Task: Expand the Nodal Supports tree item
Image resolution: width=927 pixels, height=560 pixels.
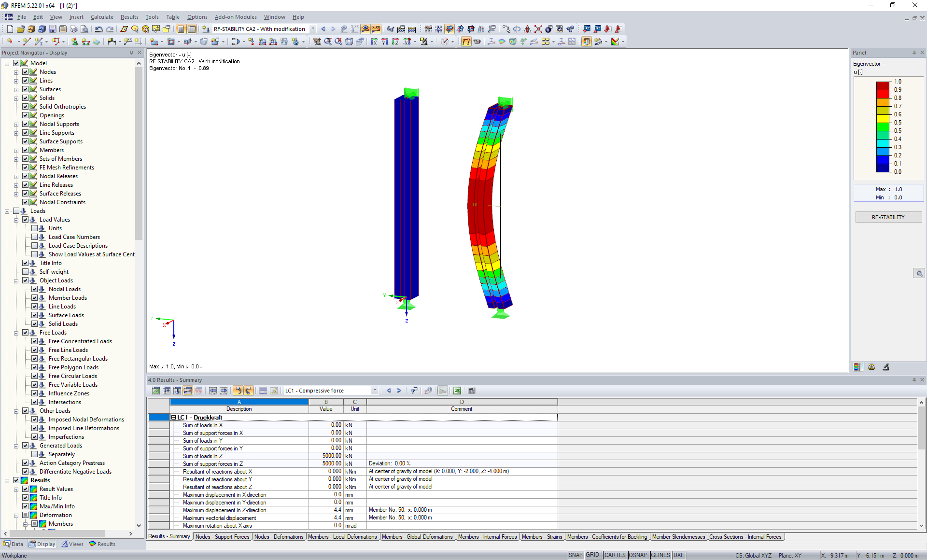Action: (x=16, y=124)
